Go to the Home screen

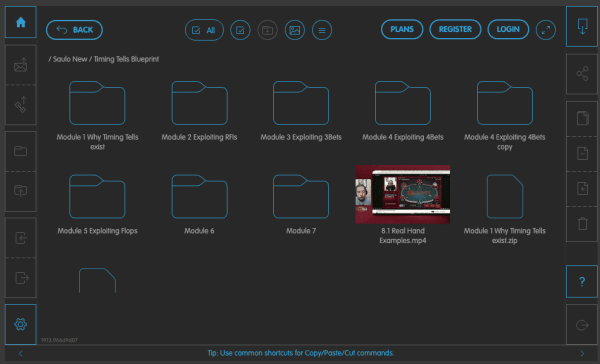(x=21, y=22)
